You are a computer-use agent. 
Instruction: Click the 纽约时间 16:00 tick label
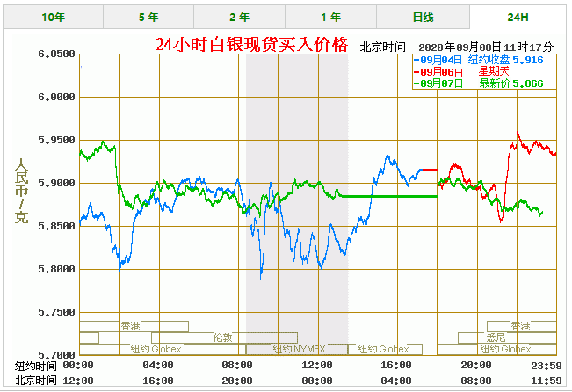[396, 365]
